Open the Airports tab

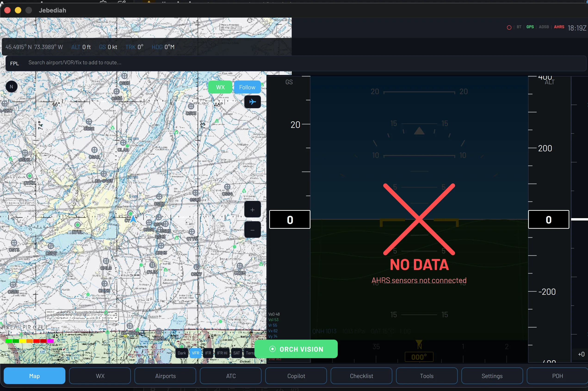point(165,376)
